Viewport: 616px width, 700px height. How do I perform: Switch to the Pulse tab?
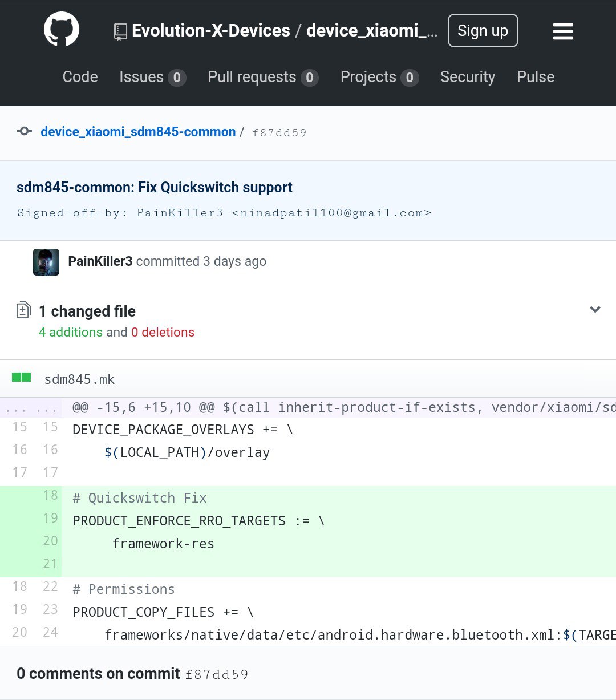tap(536, 77)
